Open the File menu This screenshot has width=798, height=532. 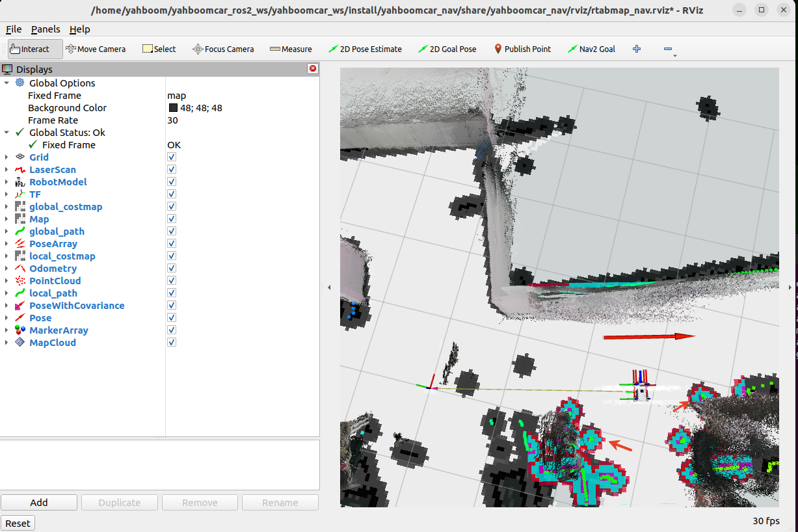14,29
